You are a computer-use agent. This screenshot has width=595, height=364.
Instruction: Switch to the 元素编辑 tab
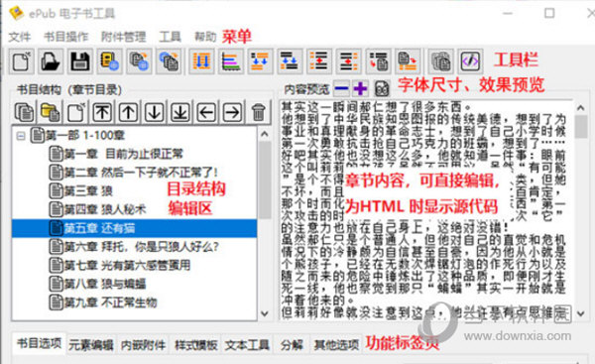(x=91, y=344)
